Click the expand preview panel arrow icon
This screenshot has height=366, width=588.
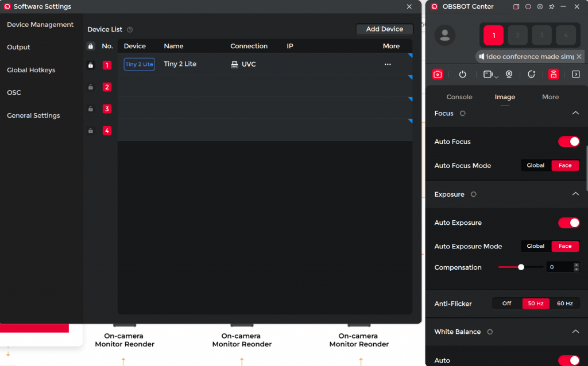click(x=576, y=74)
